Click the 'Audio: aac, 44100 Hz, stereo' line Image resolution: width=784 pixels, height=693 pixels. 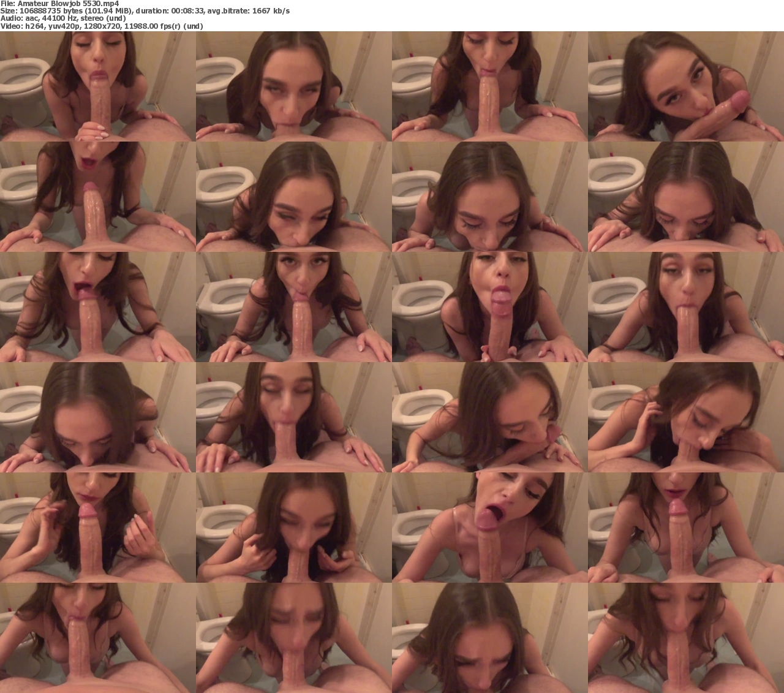[x=63, y=18]
